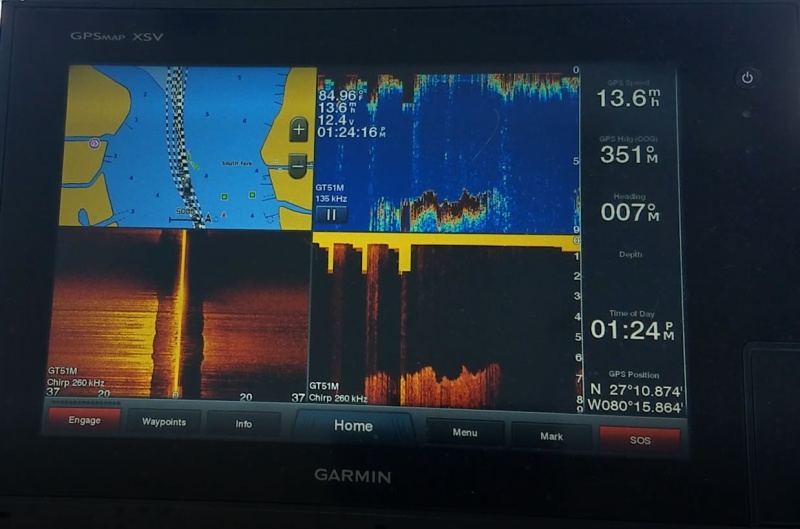This screenshot has width=800, height=529.
Task: Select the GPS Position coordinates field
Action: (x=635, y=393)
